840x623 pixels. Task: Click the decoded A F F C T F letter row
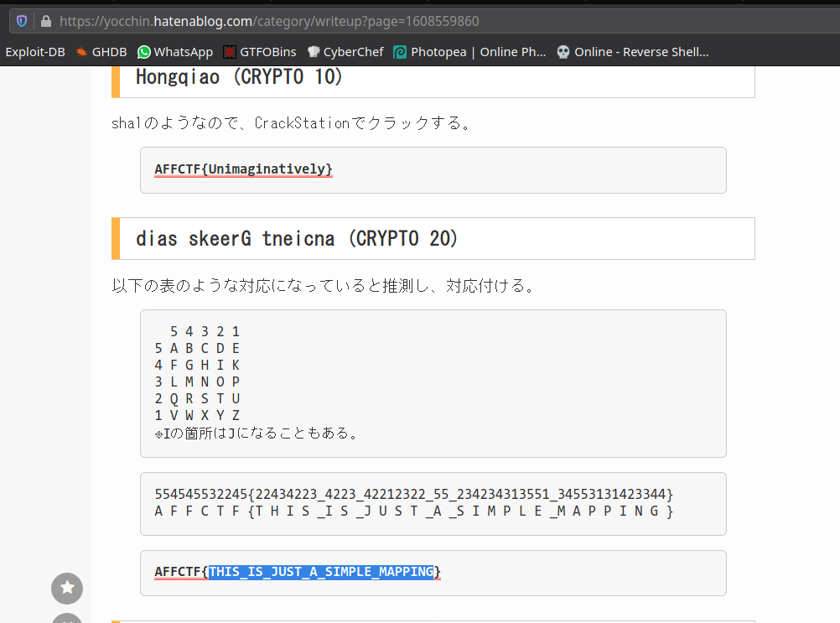413,511
